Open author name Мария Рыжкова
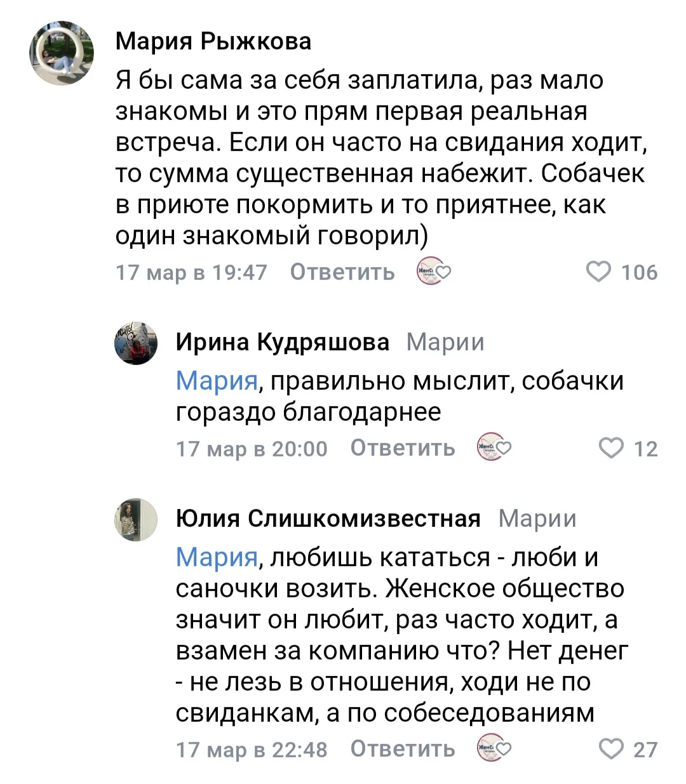 [213, 41]
